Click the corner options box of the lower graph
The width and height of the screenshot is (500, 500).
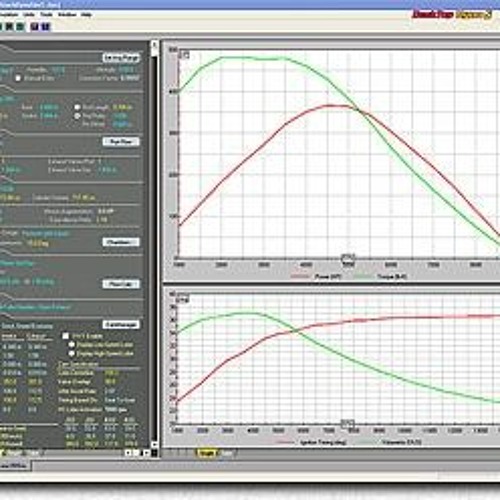[183, 299]
